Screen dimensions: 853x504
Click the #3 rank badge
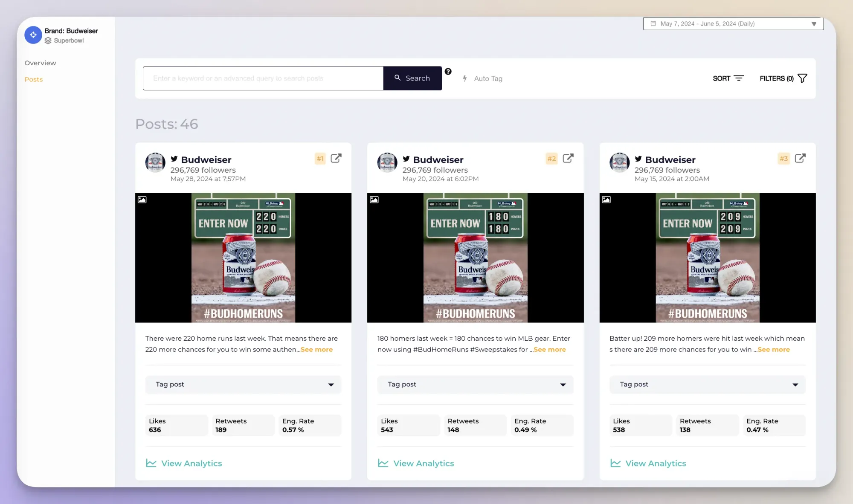(784, 159)
